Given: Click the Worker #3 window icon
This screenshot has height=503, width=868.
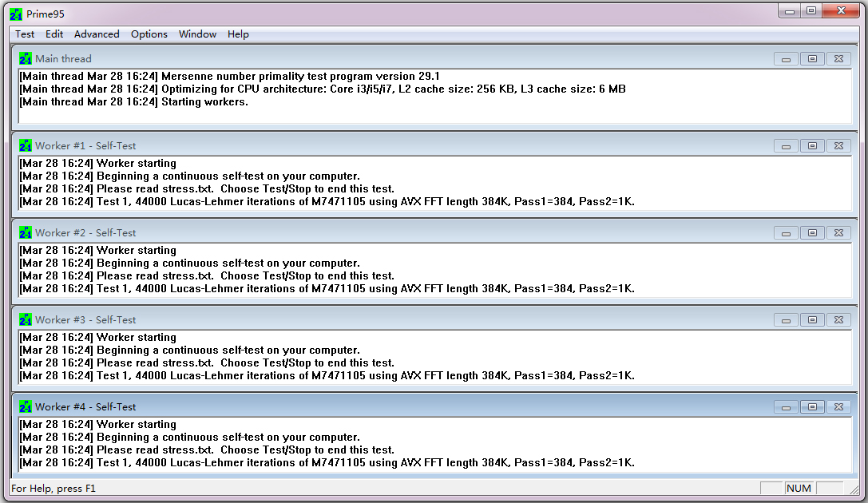Looking at the screenshot, I should point(26,319).
